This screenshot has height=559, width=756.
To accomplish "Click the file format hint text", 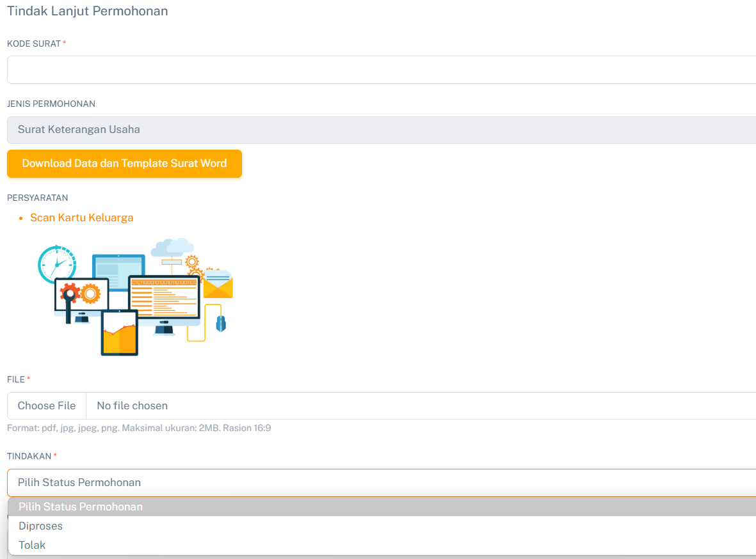I will pos(139,428).
